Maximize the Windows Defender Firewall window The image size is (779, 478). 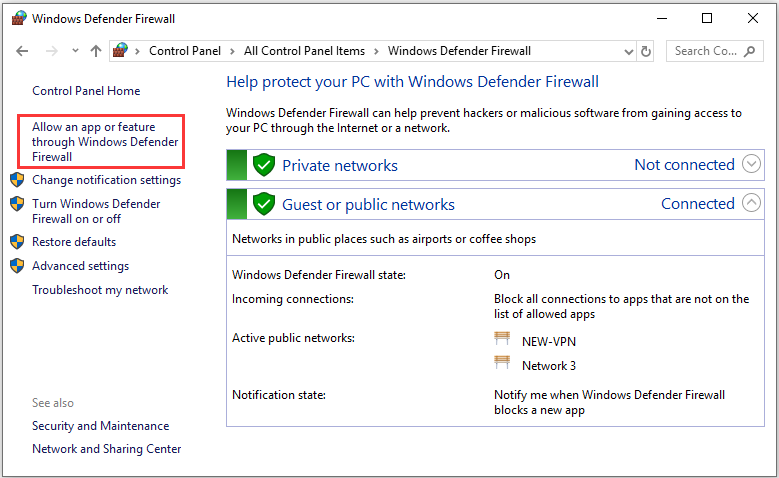pyautogui.click(x=706, y=18)
